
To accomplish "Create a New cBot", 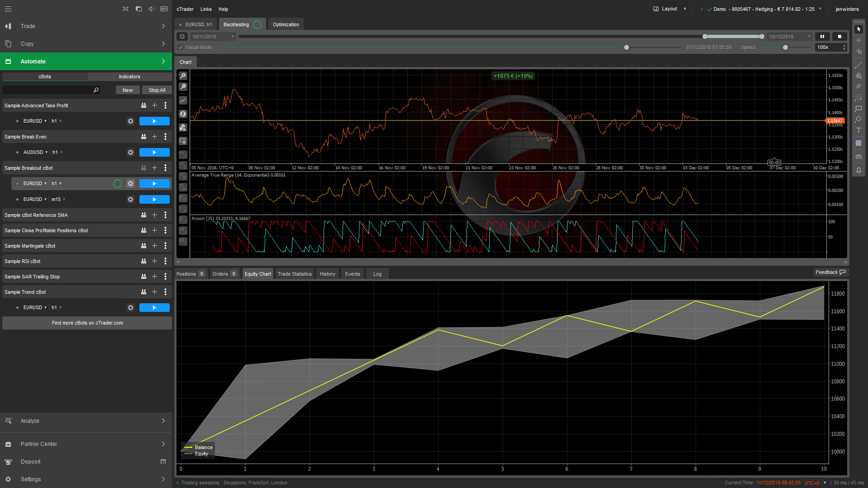I will [x=128, y=91].
